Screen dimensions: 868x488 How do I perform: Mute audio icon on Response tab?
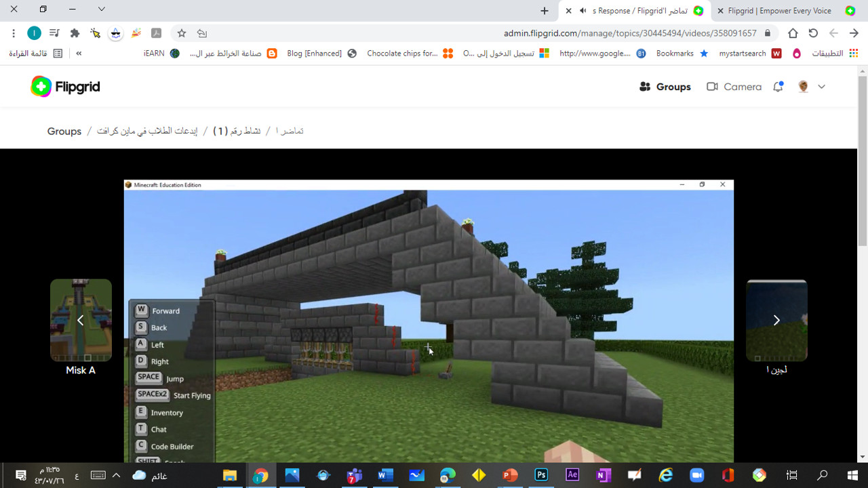pos(583,11)
